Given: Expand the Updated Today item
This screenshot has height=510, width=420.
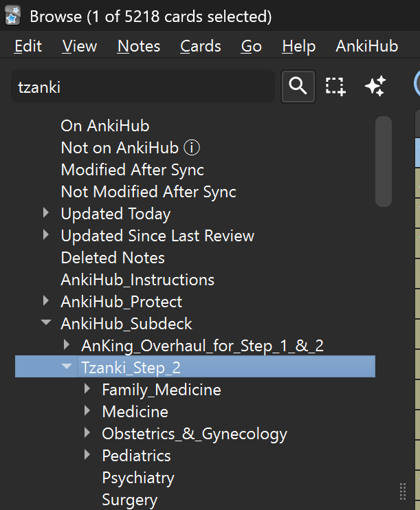Looking at the screenshot, I should (x=46, y=213).
